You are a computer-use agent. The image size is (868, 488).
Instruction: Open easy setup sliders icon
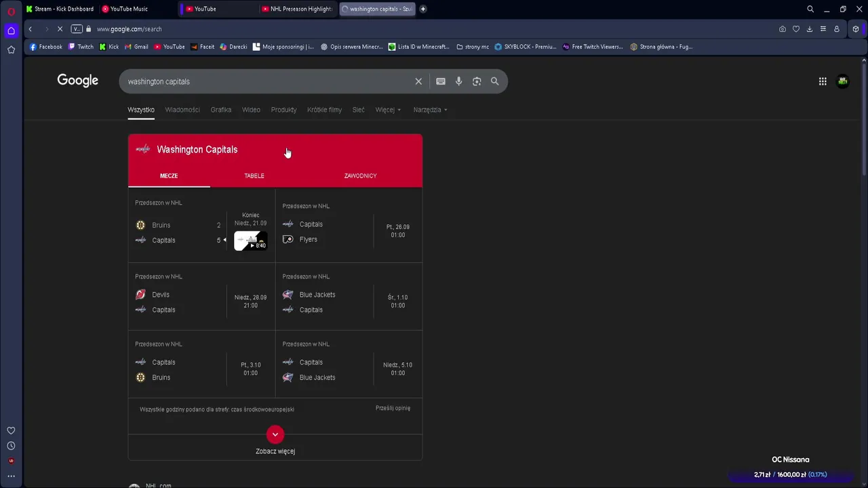point(823,29)
